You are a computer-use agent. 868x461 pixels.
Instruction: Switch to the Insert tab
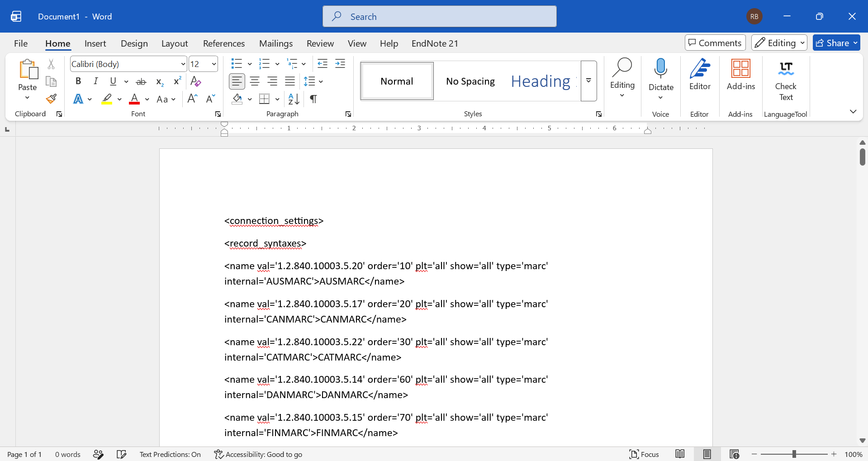click(95, 43)
